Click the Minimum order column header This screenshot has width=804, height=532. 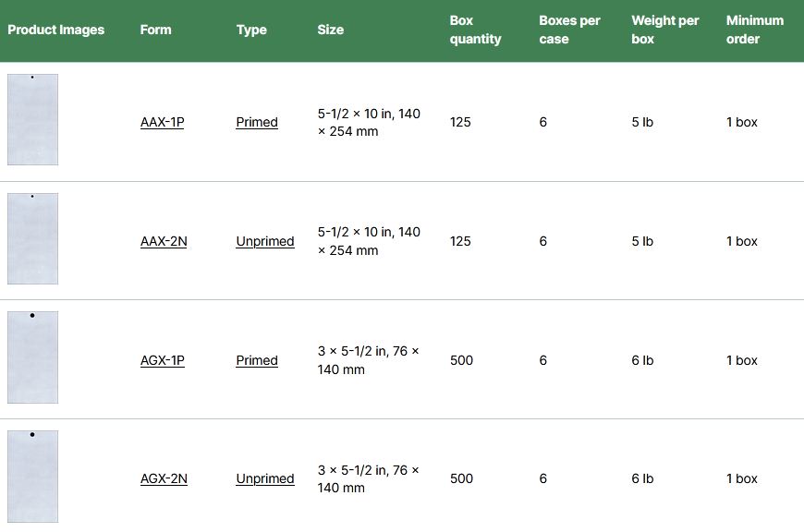tap(755, 30)
